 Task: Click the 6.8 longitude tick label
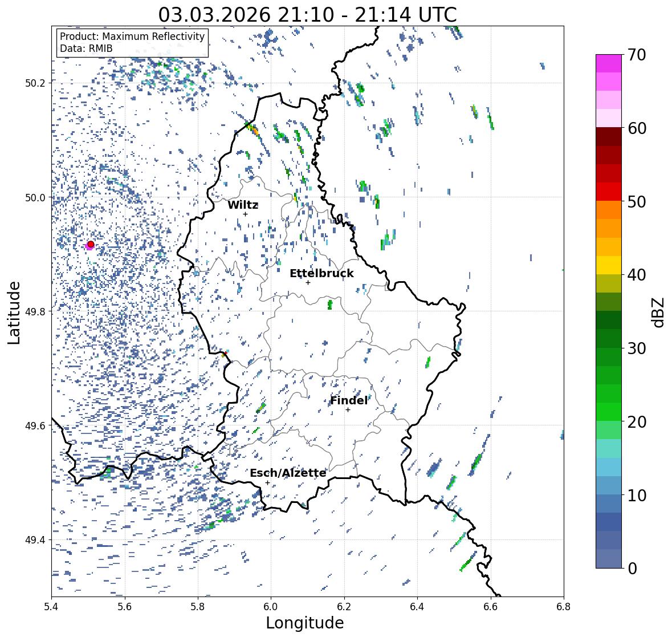(x=564, y=606)
